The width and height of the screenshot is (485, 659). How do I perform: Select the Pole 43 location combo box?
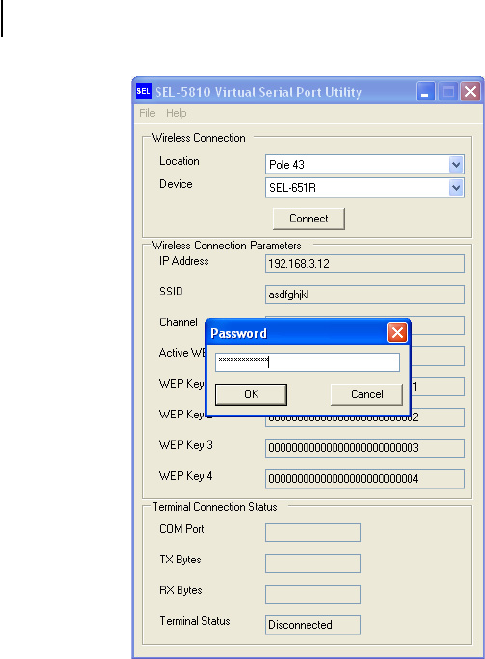click(364, 165)
